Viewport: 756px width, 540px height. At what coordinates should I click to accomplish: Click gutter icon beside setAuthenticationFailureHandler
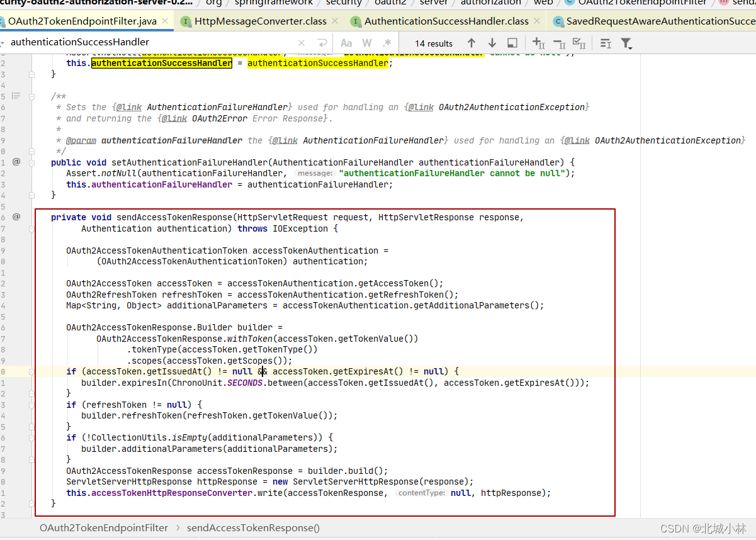tap(16, 162)
